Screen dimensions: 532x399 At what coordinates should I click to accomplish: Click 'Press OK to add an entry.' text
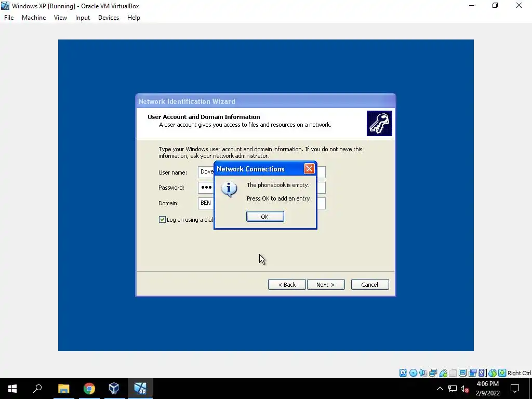279,198
